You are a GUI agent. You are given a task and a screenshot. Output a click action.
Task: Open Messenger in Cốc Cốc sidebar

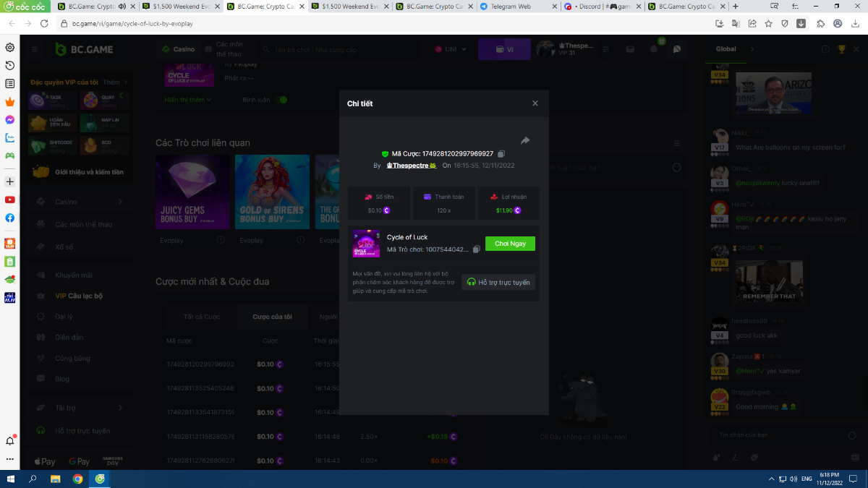pyautogui.click(x=10, y=120)
